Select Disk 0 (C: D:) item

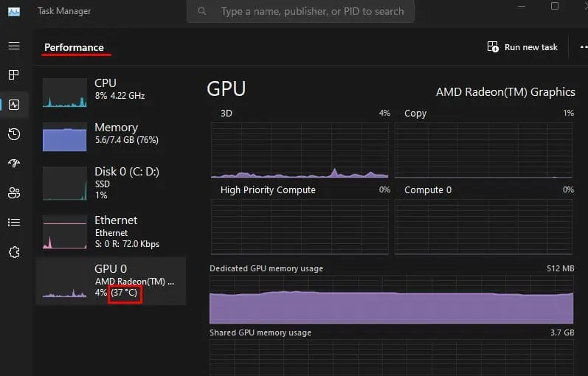pyautogui.click(x=111, y=181)
